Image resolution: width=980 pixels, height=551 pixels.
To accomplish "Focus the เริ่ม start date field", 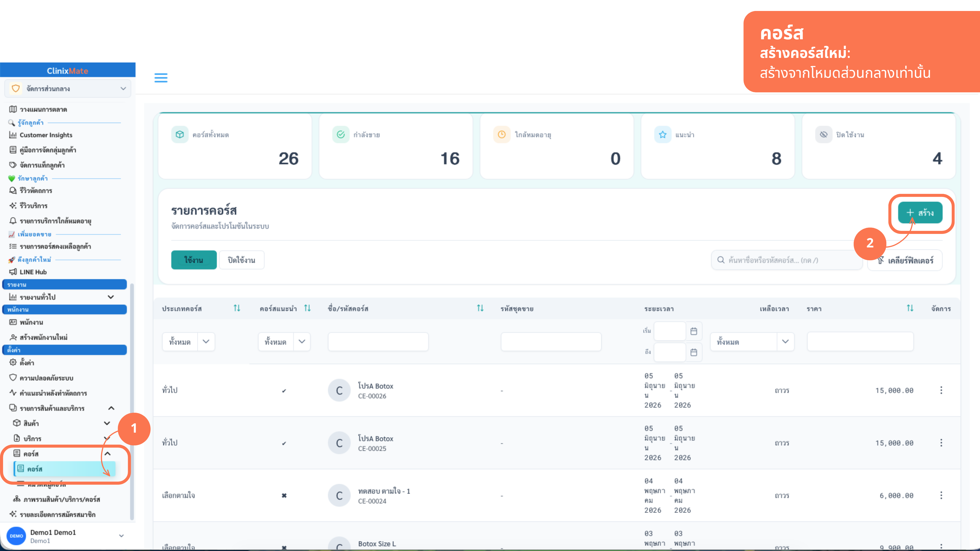I will [670, 331].
